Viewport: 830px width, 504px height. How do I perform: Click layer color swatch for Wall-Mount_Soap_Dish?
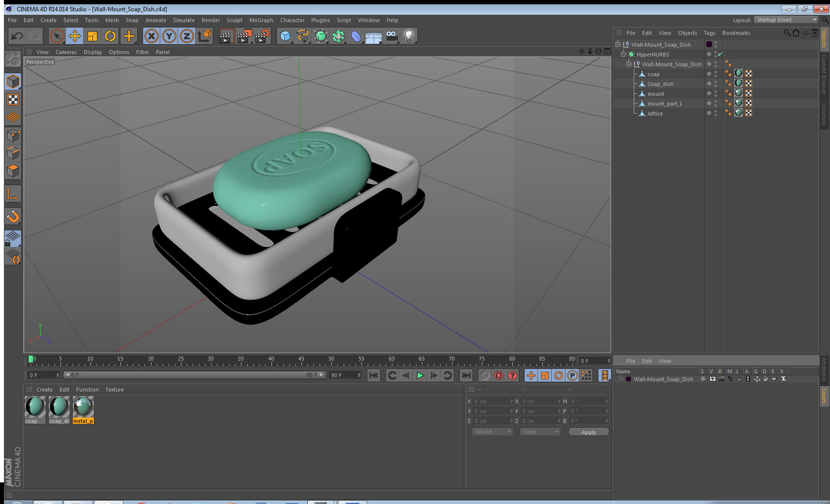point(628,379)
